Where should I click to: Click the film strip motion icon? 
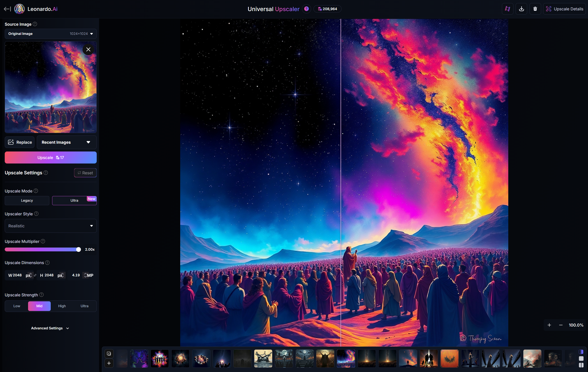[x=507, y=9]
